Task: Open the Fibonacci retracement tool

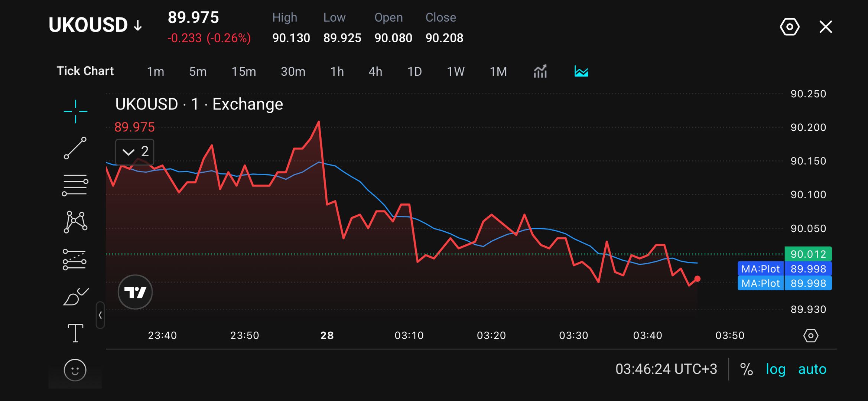Action: (x=75, y=185)
